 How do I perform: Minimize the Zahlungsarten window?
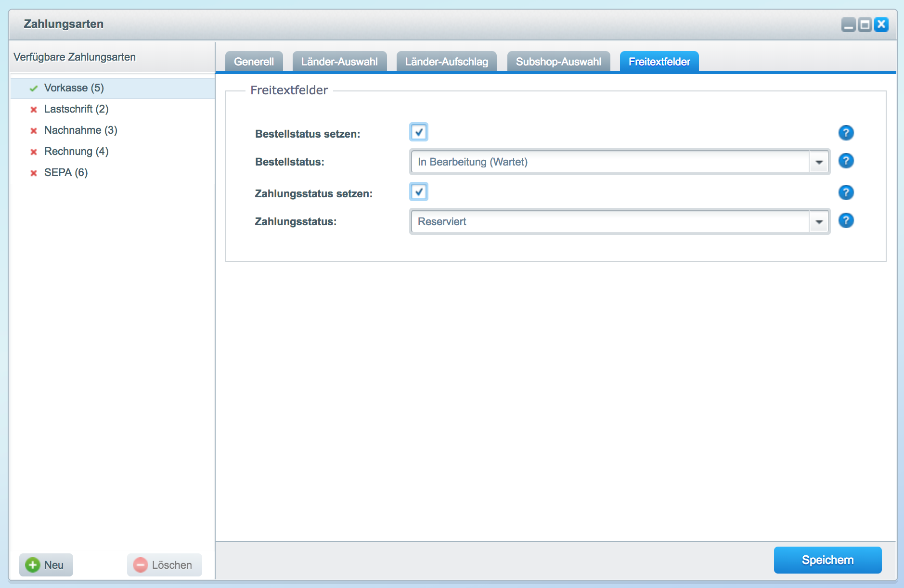pyautogui.click(x=849, y=25)
